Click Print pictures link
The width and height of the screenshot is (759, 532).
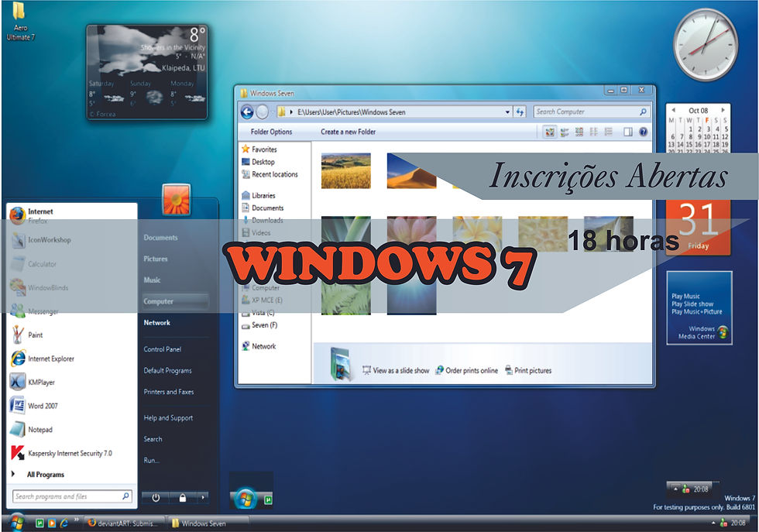click(x=528, y=370)
